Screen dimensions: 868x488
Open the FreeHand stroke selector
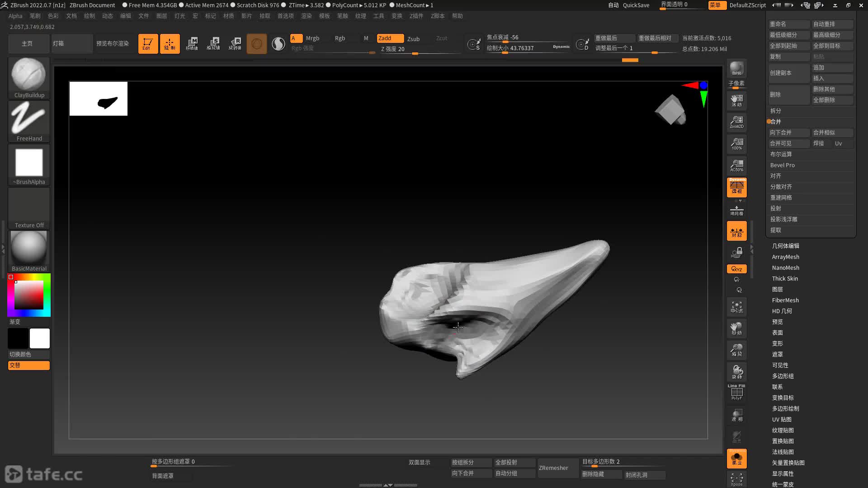click(x=29, y=118)
